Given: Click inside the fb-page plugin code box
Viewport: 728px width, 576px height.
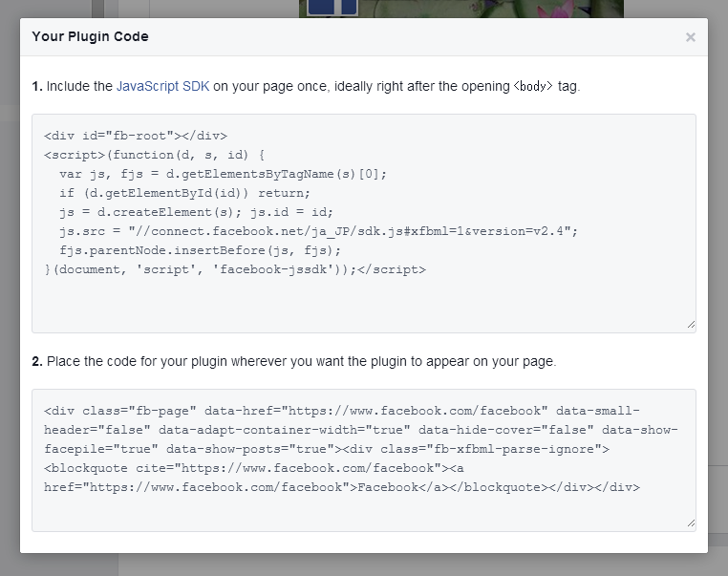Looking at the screenshot, I should tap(363, 511).
